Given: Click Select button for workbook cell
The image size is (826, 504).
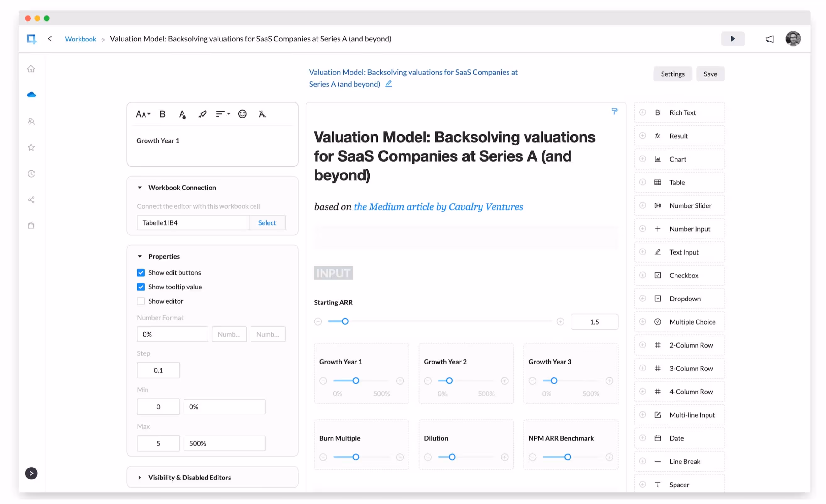Looking at the screenshot, I should coord(267,223).
